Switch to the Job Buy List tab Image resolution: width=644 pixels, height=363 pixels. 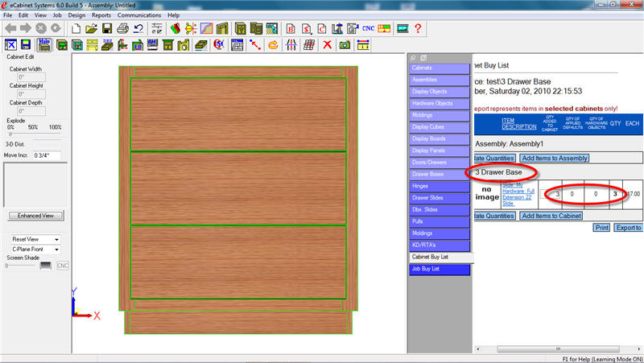(x=439, y=270)
